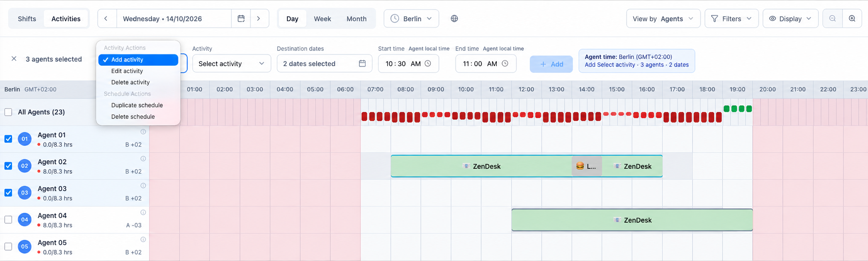The height and width of the screenshot is (261, 868).
Task: Open the View by Agents dropdown
Action: (663, 18)
